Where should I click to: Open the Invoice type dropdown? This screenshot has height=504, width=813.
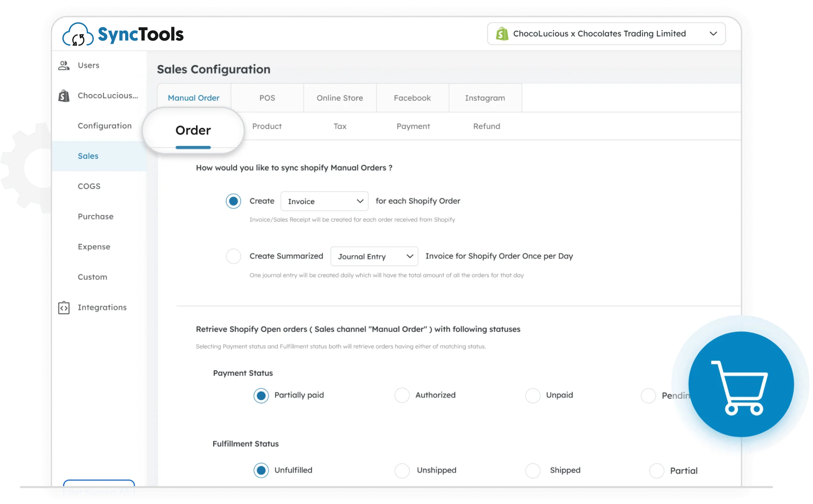(x=324, y=201)
